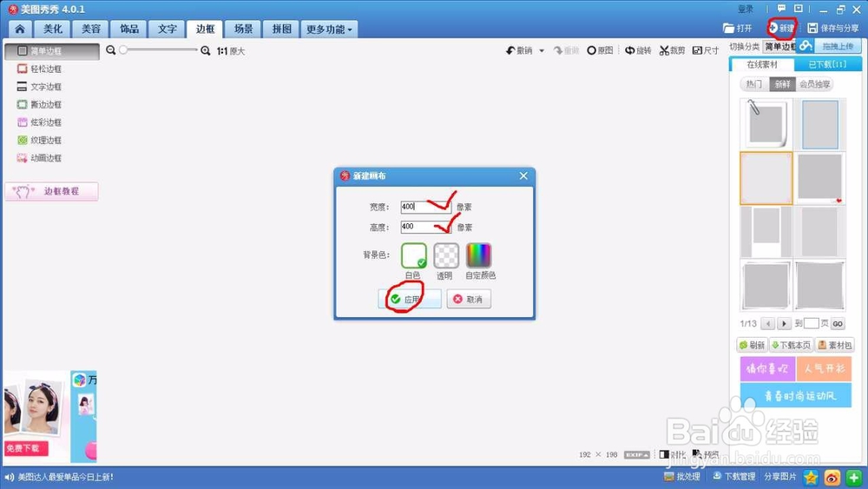Switch to the 文字 tab
This screenshot has height=489, width=868.
point(167,29)
